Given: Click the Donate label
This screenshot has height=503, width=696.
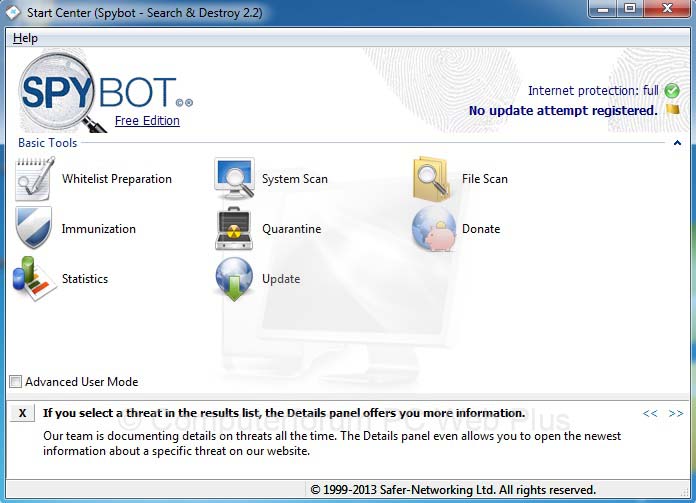Looking at the screenshot, I should [481, 229].
